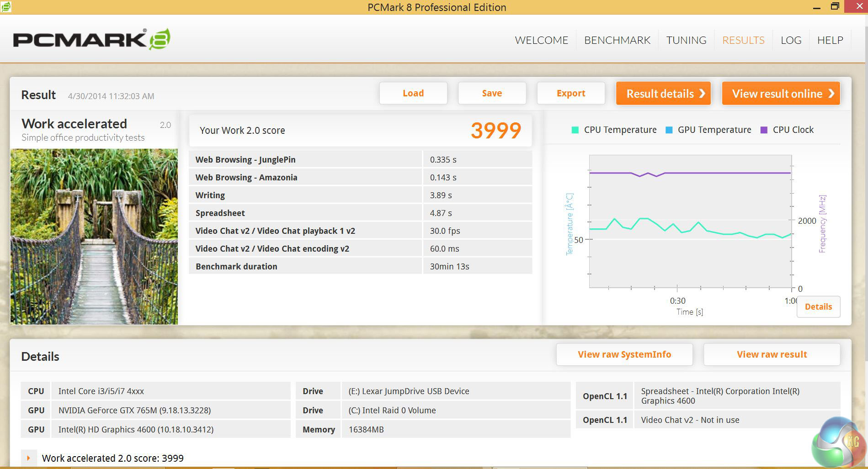Screen dimensions: 868x469
Task: Click the app icon in title bar
Action: click(x=5, y=6)
